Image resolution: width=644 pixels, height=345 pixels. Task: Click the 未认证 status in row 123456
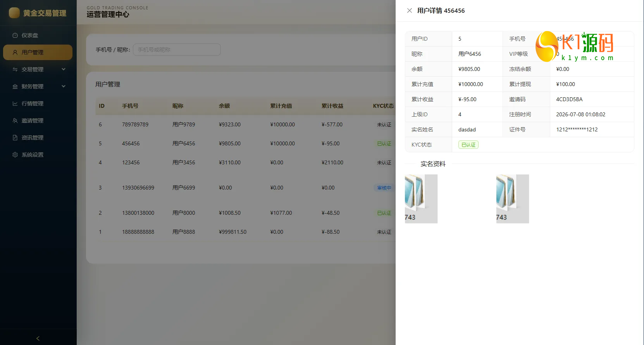coord(384,162)
